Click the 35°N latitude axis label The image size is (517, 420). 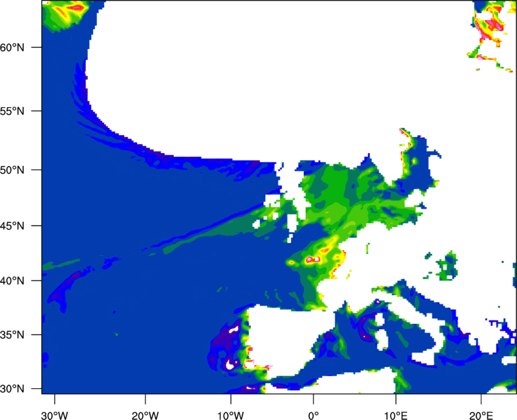[x=12, y=335]
